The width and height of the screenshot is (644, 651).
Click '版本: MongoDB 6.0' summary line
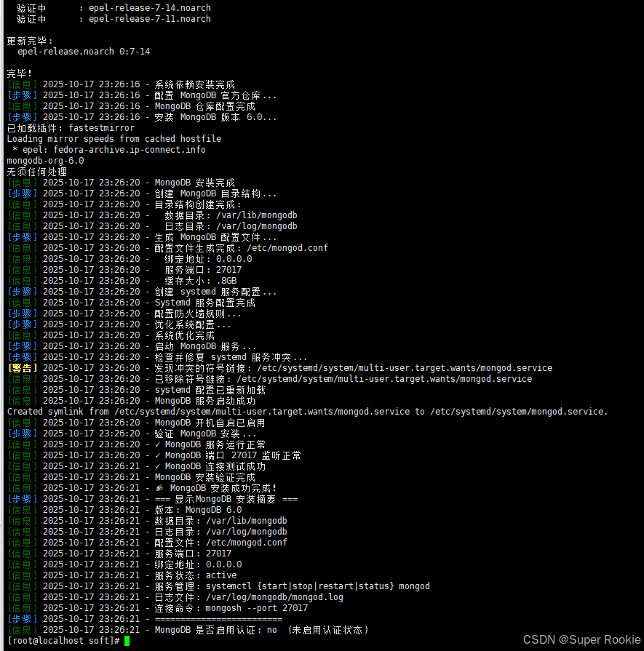point(198,509)
